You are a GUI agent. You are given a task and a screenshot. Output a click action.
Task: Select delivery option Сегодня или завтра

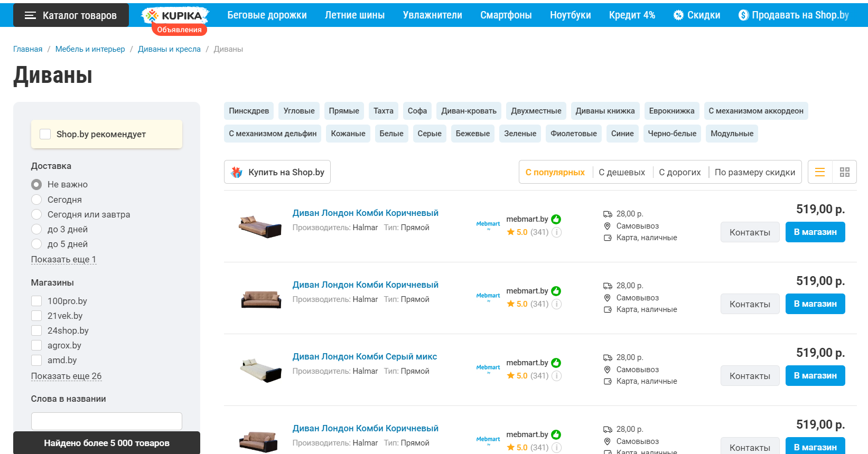coord(36,214)
